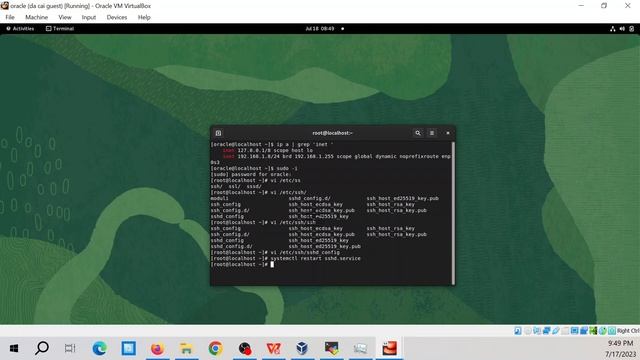The image size is (640, 360).
Task: Click the terminal prompt cursor line
Action: coord(242,264)
